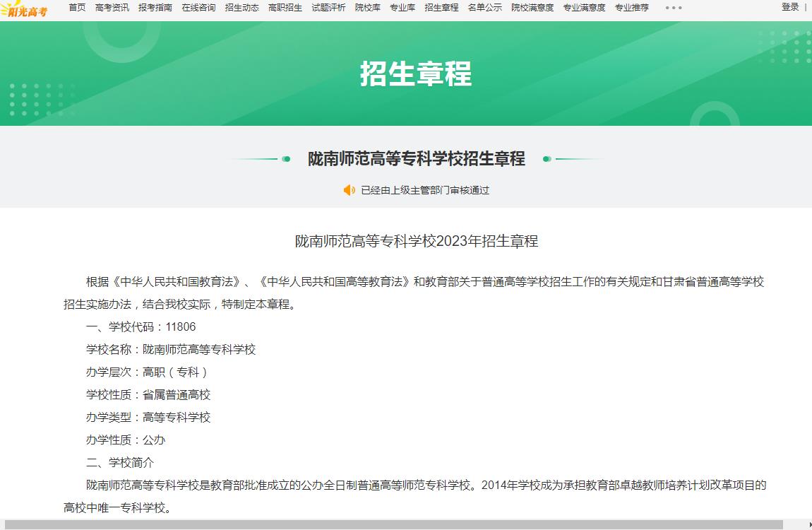Click the orange speaker announcement icon

(350, 190)
